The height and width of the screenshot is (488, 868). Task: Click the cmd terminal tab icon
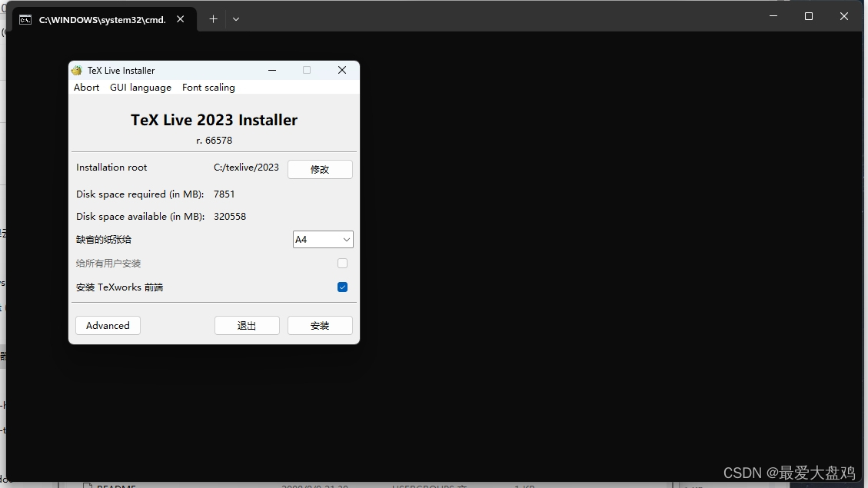pos(25,20)
